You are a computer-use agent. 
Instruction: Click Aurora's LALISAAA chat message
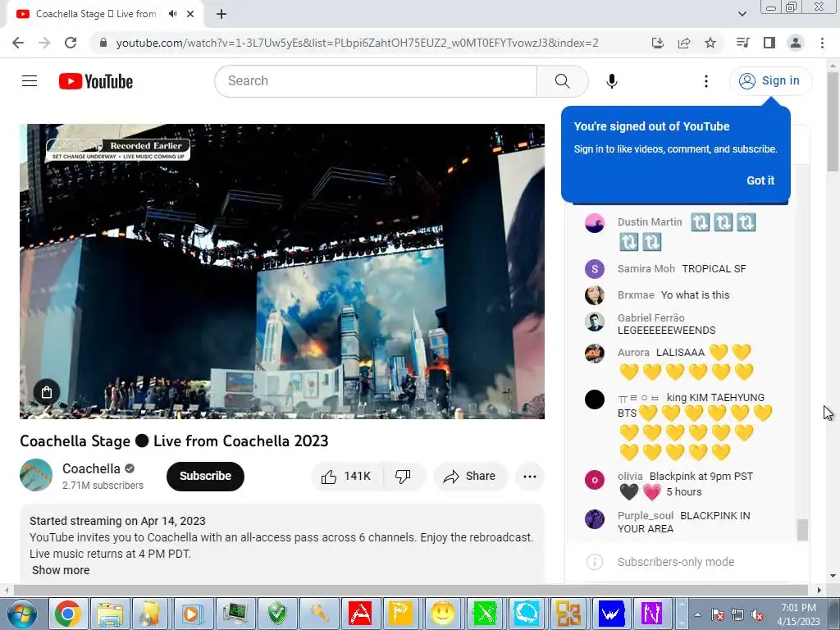(687, 362)
